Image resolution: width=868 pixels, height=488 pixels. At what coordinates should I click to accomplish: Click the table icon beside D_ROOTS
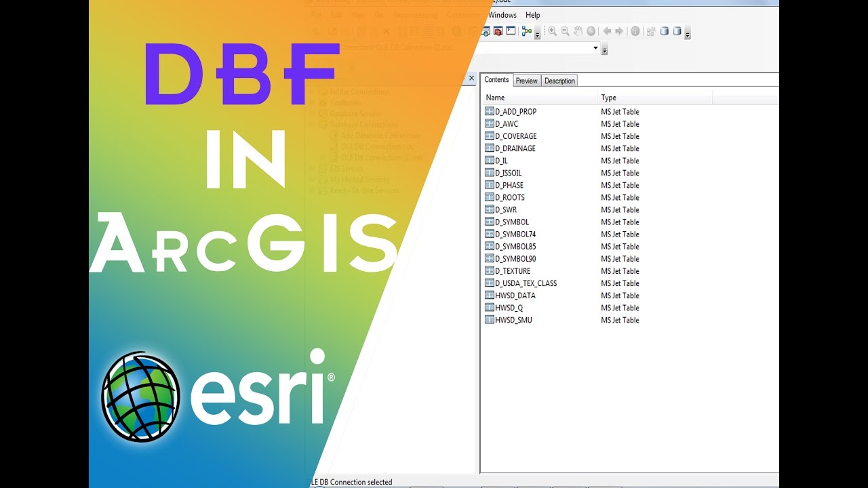click(x=490, y=197)
